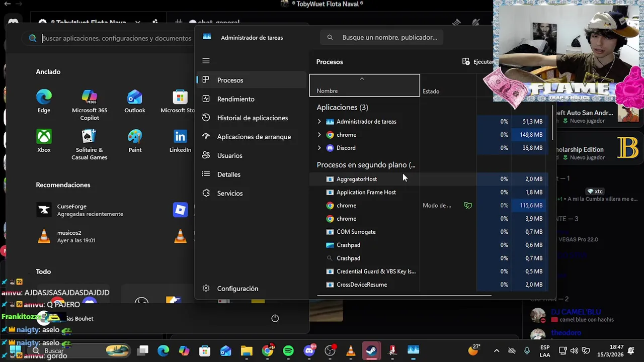Open musicos2 recommended VLC file
Image resolution: width=644 pixels, height=362 pixels.
coord(66,236)
